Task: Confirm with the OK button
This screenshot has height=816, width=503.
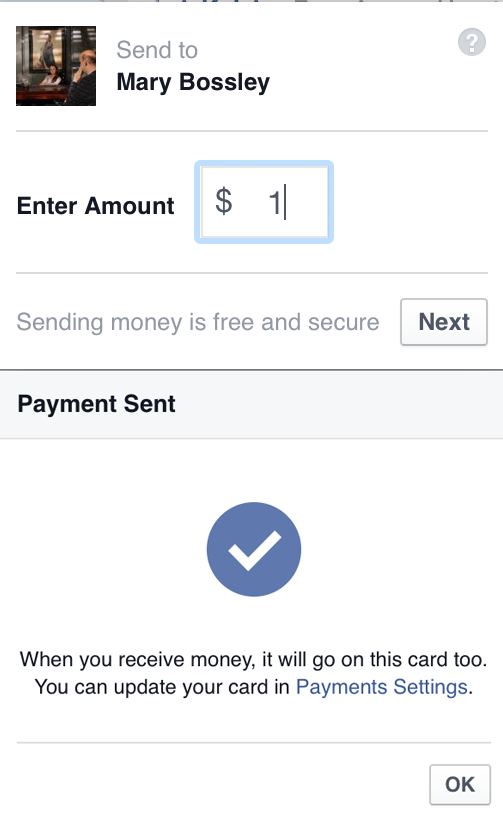Action: point(460,784)
